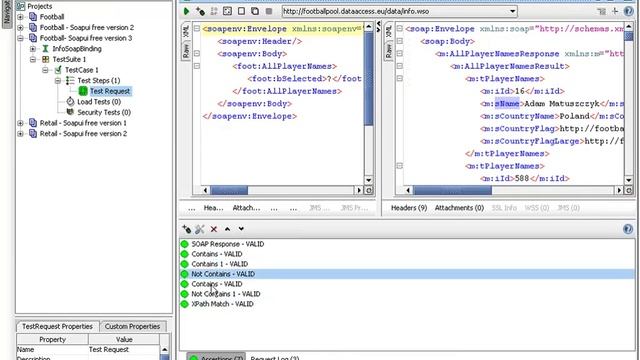Viewport: 640px width, 360px height.
Task: Remove the selected assertion with red X
Action: [x=213, y=229]
